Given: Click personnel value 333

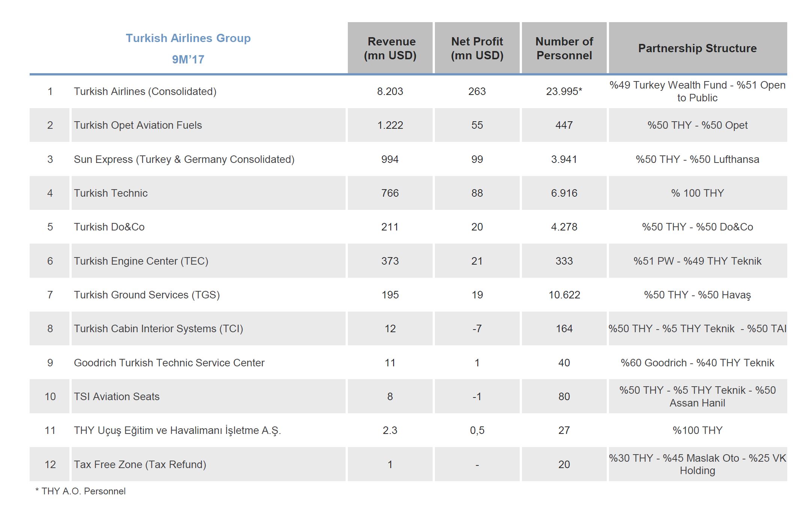Looking at the screenshot, I should tap(564, 261).
